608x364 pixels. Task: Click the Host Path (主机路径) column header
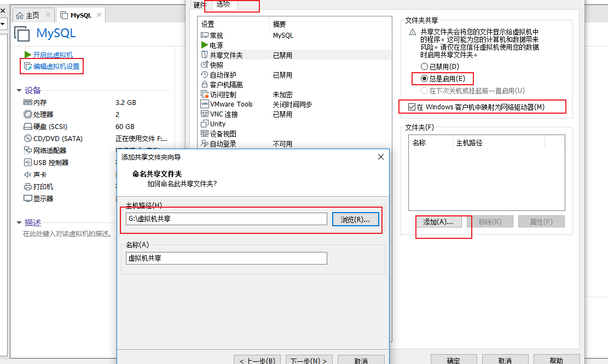pyautogui.click(x=498, y=143)
